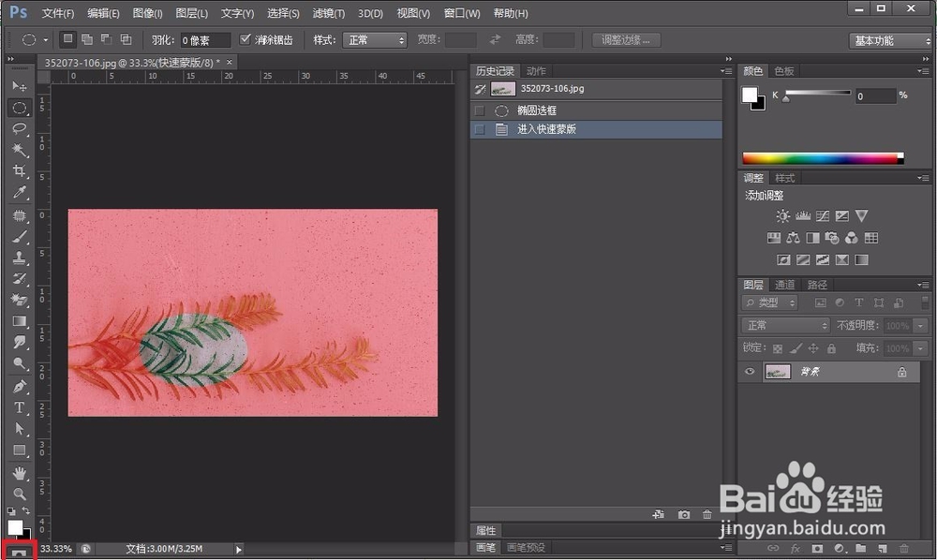
Task: Set history brush source for 椭圆选框
Action: pyautogui.click(x=479, y=111)
